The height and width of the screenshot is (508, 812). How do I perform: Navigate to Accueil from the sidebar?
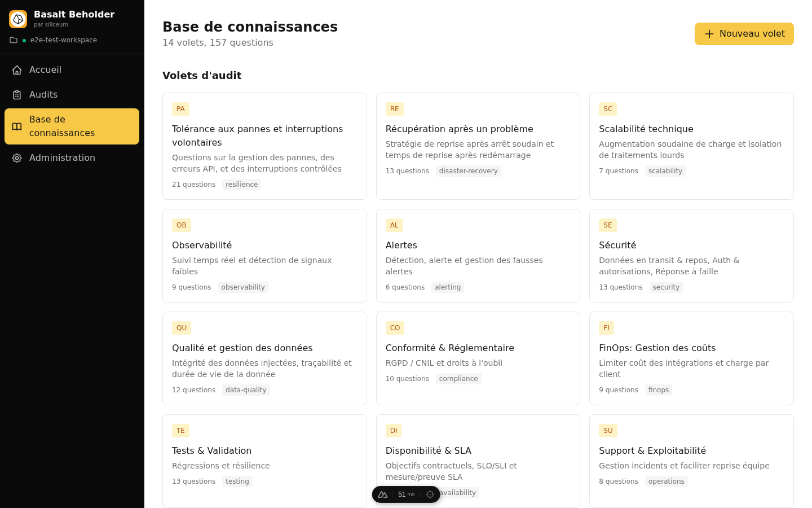click(45, 69)
